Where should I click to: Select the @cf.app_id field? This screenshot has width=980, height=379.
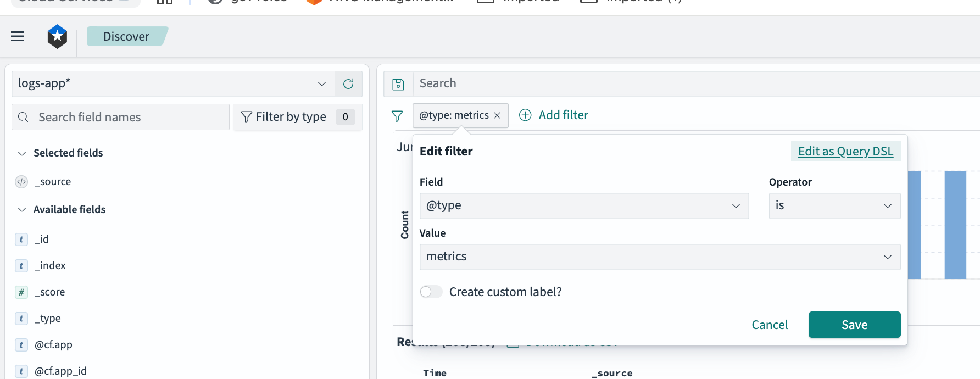point(60,371)
